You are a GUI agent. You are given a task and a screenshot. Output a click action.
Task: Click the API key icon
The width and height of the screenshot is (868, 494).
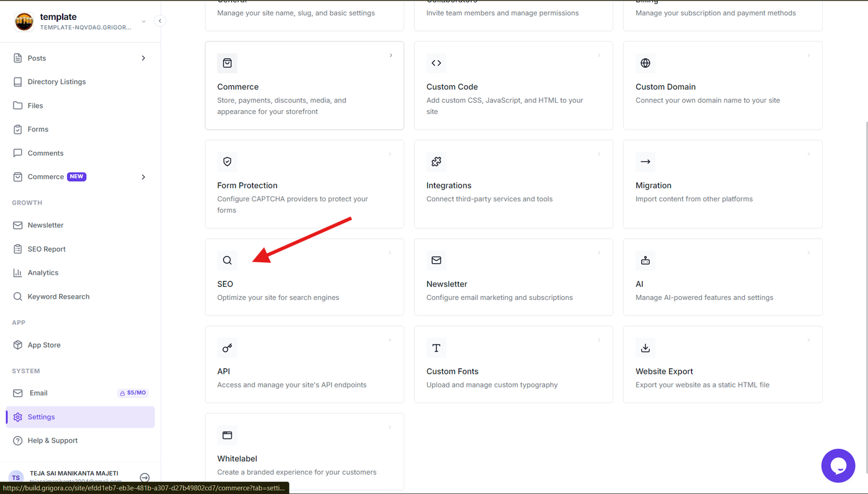[x=228, y=348]
